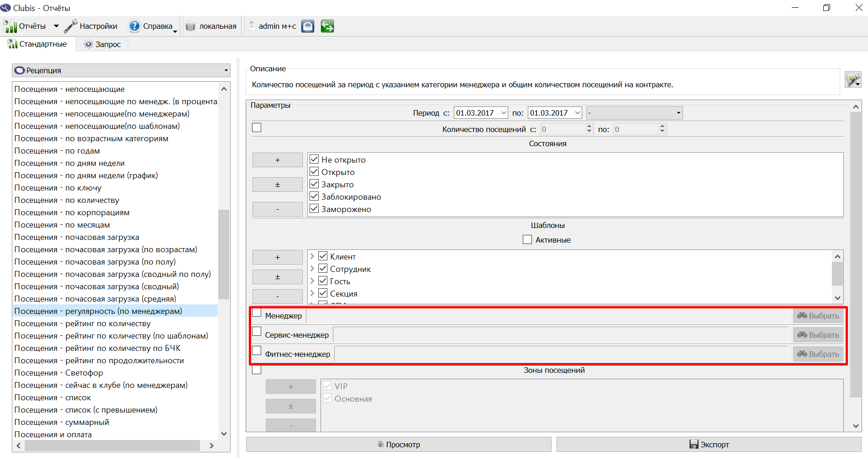Open the Отчёты toolbar icon
The image size is (868, 461).
[x=10, y=26]
